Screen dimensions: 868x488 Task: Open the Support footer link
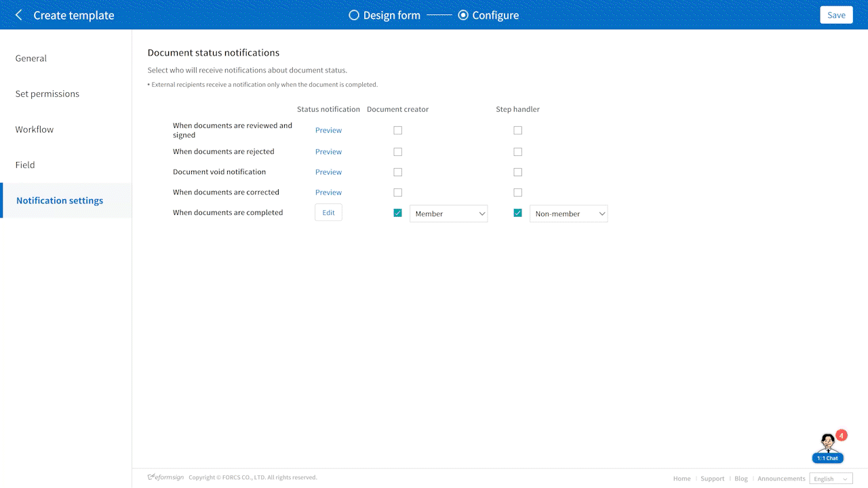[x=712, y=479]
